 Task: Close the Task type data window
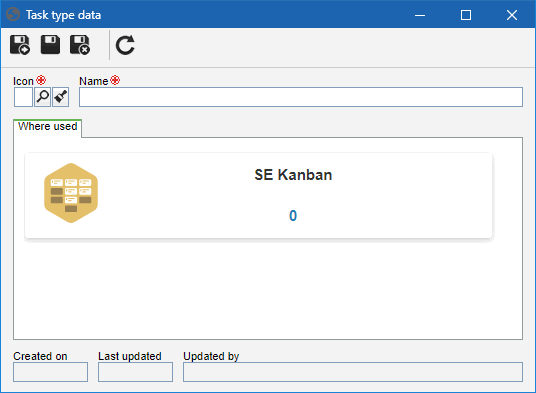(512, 15)
